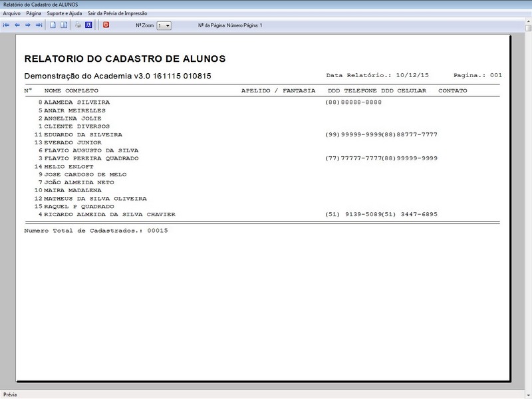Go to the previous page arrow

(17, 25)
